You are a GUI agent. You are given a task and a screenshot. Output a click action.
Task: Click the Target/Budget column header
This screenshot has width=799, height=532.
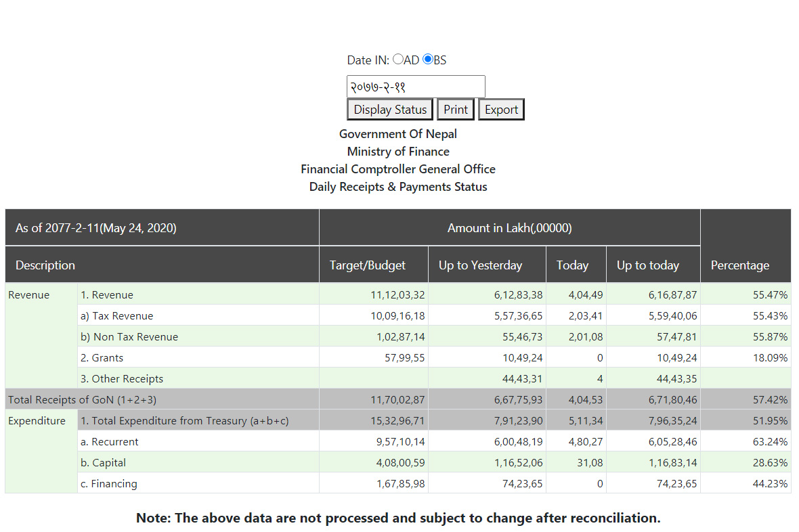[x=368, y=265]
